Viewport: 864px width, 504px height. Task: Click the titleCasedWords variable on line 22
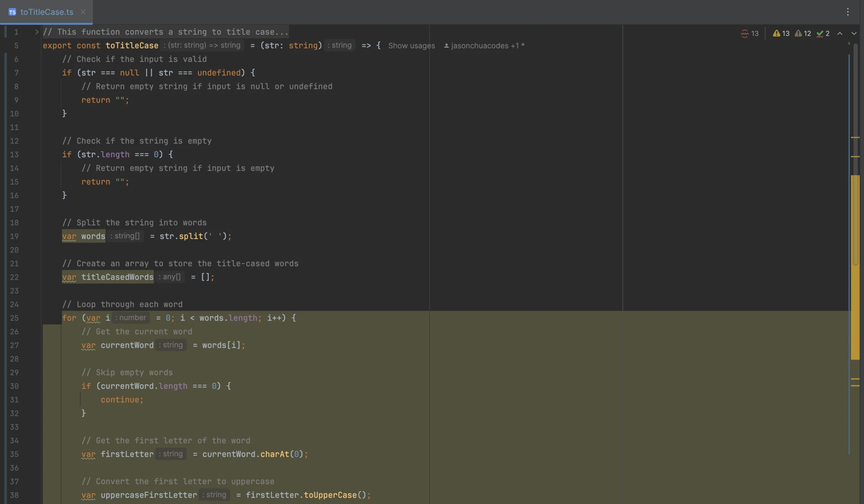pyautogui.click(x=117, y=277)
